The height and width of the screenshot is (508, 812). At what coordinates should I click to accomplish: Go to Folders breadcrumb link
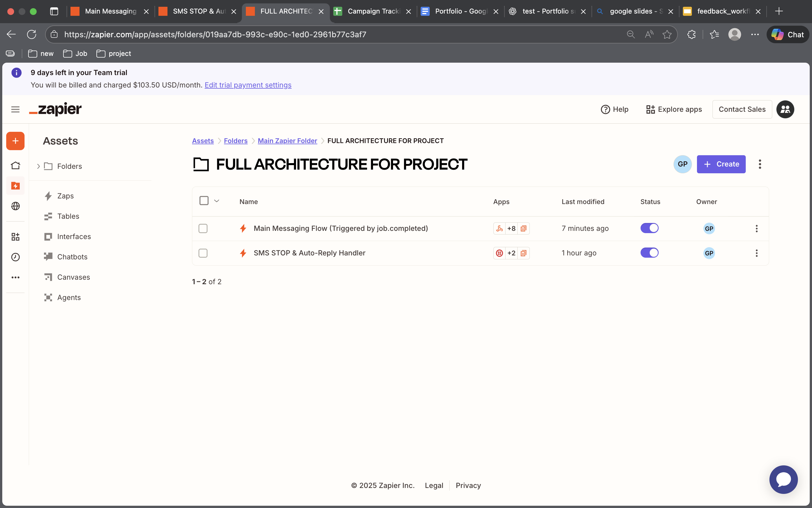[x=235, y=141]
